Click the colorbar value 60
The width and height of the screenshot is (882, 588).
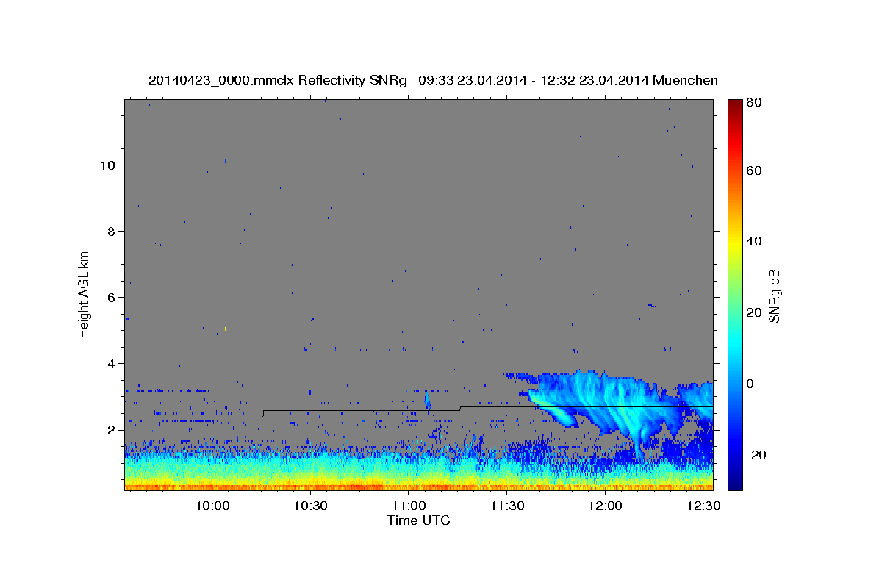pos(754,171)
